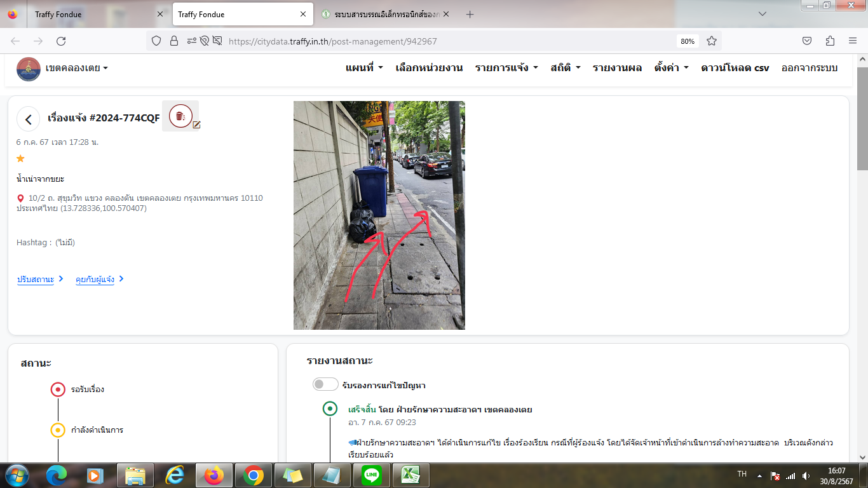Click the timestamp อา. 7 ก.ค. 67 09:23
Viewport: 868px width, 488px height.
click(x=382, y=422)
